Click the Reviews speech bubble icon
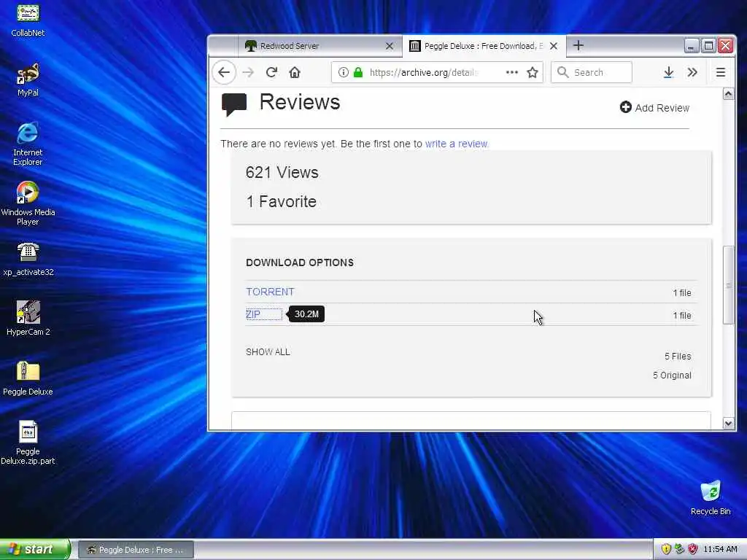 (234, 104)
